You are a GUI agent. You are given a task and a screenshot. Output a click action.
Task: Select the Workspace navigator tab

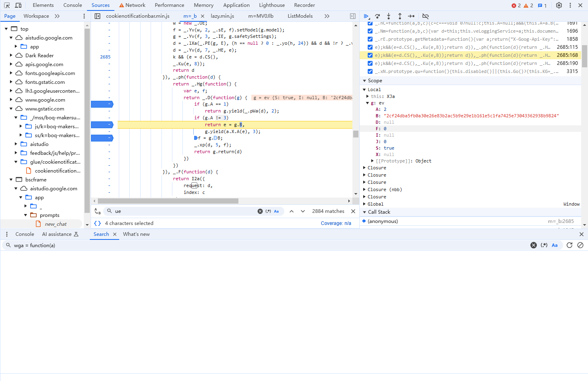36,16
